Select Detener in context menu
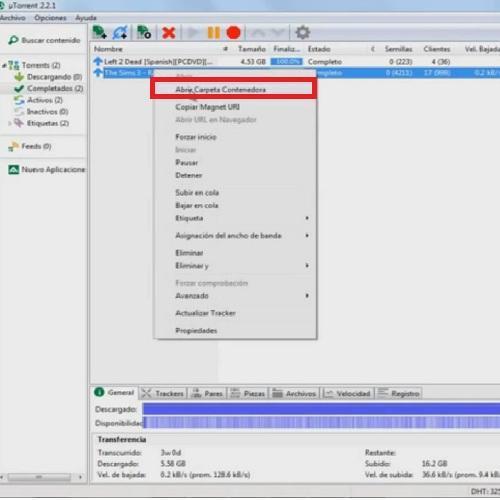Screen dimensions: 500x500 235,175
